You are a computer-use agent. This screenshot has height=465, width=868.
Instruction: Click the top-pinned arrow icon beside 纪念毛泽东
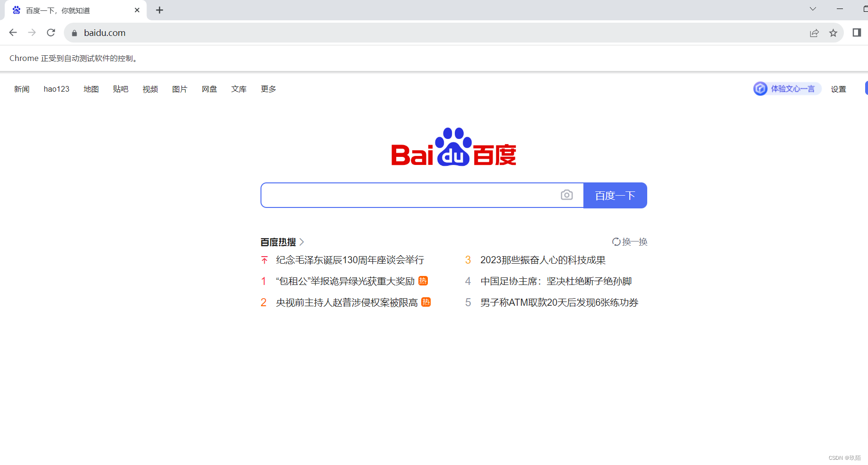264,260
